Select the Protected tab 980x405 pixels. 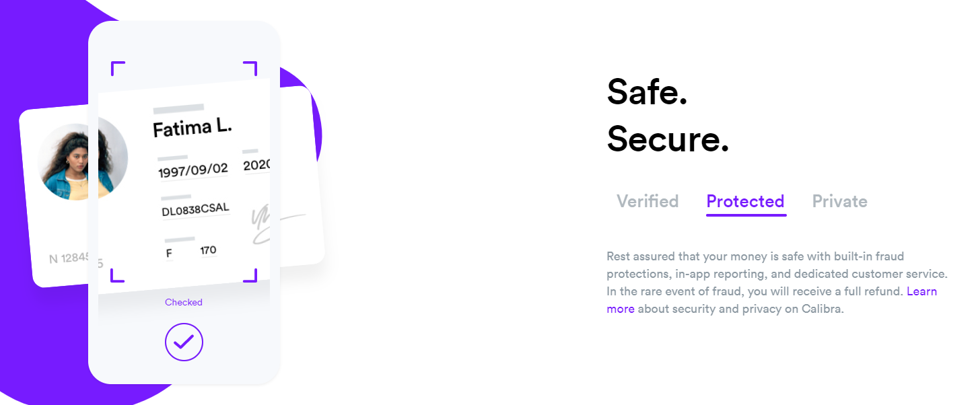(x=745, y=201)
